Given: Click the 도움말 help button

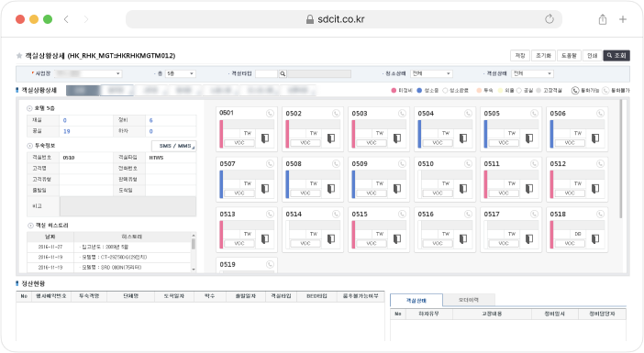Looking at the screenshot, I should (569, 55).
